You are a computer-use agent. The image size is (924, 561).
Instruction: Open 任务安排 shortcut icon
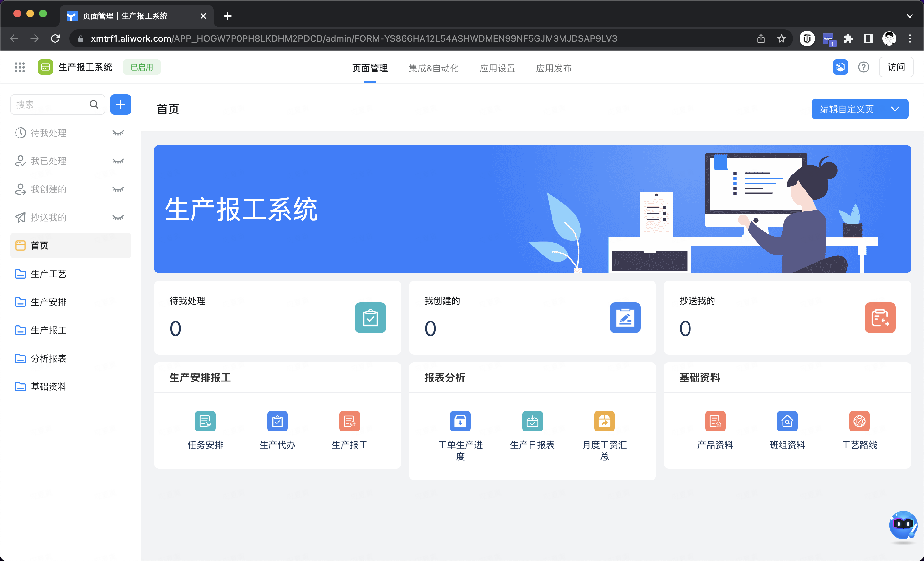click(205, 421)
